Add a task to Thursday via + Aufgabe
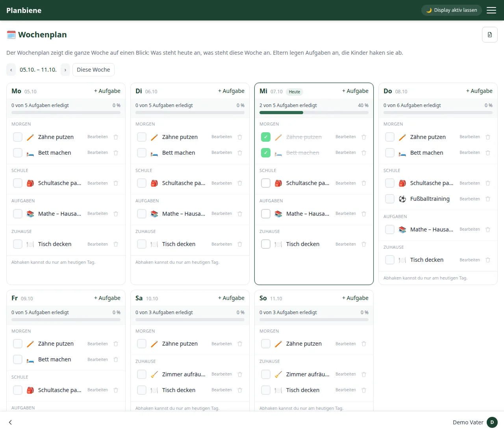 (x=479, y=91)
